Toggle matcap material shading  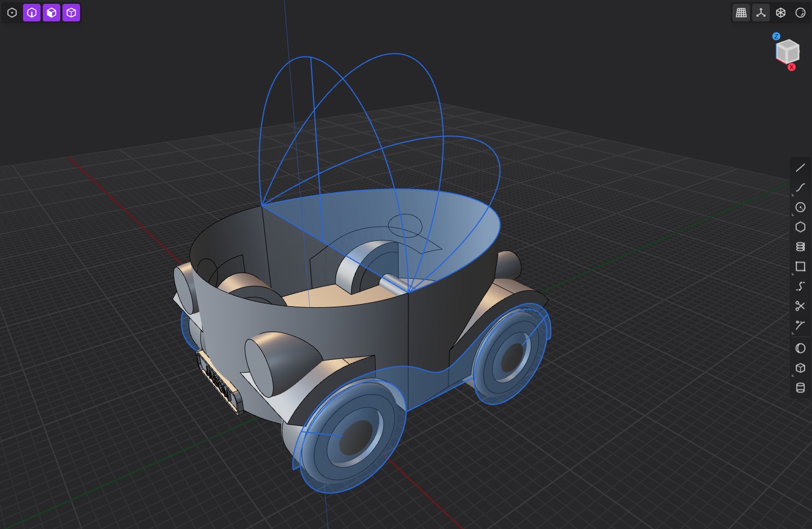point(800,13)
